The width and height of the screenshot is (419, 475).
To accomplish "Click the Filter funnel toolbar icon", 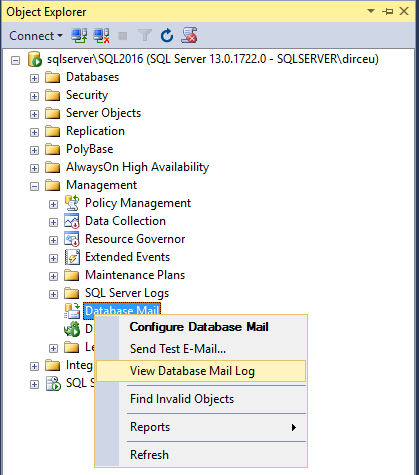I will coord(145,35).
